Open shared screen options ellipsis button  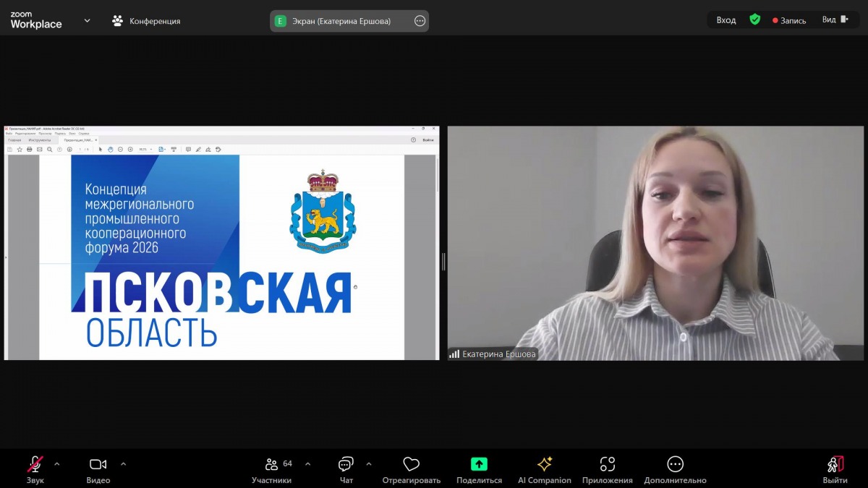(x=420, y=21)
